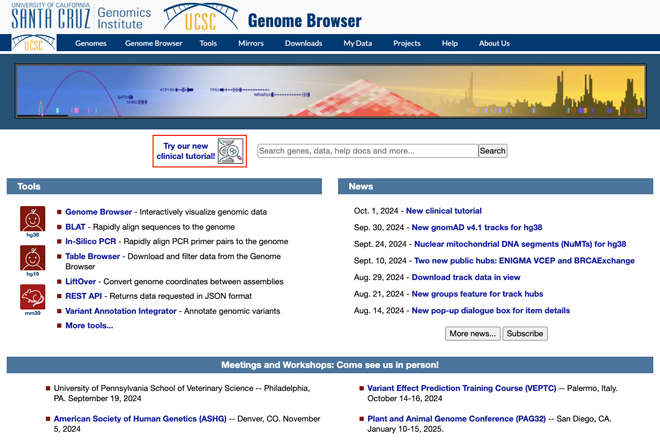
Task: Open Plant and Animal Genome Conference link
Action: point(457,419)
